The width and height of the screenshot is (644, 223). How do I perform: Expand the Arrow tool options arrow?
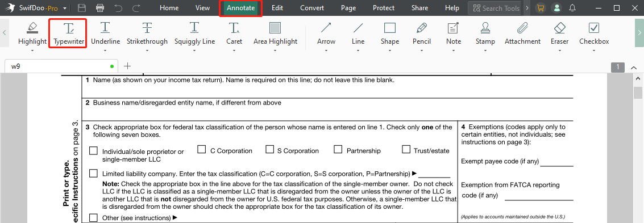point(326,51)
